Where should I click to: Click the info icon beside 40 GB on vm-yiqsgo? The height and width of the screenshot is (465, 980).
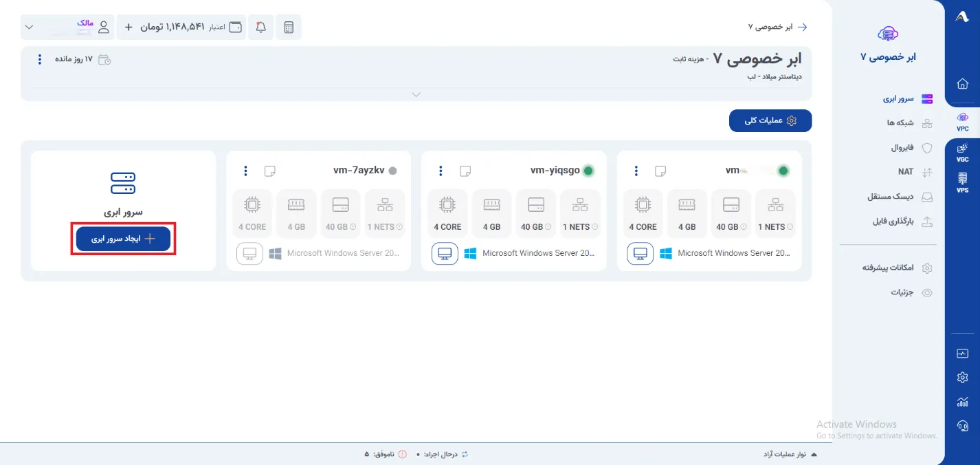548,227
